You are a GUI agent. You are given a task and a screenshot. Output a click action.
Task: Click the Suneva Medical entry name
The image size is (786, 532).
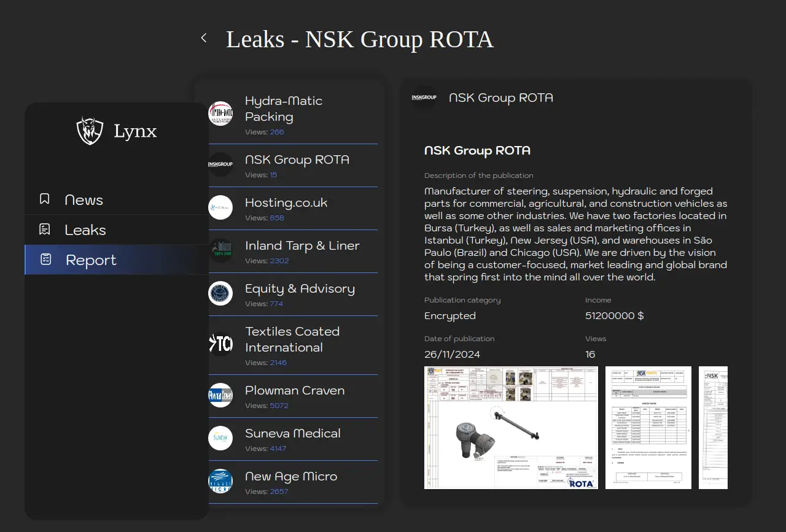[293, 433]
